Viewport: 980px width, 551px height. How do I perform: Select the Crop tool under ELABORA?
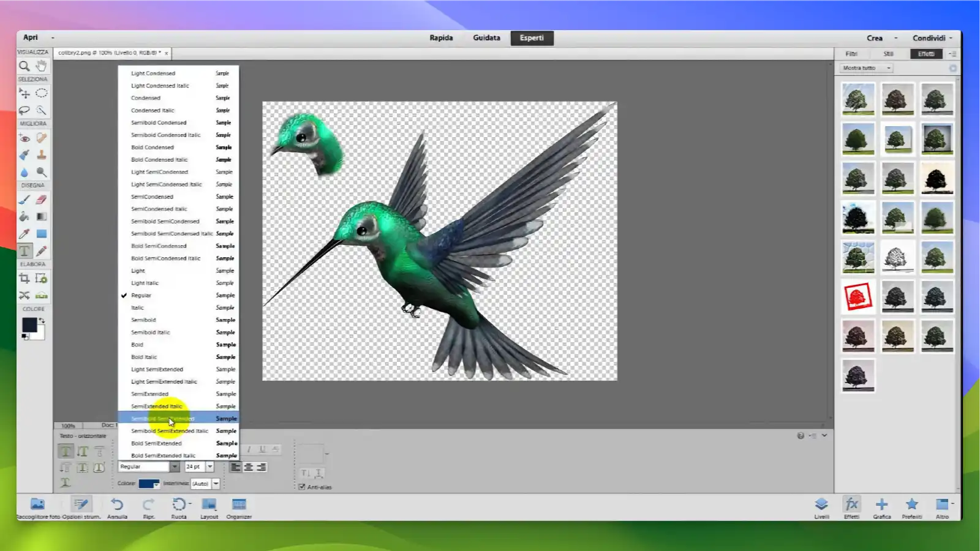pos(24,277)
